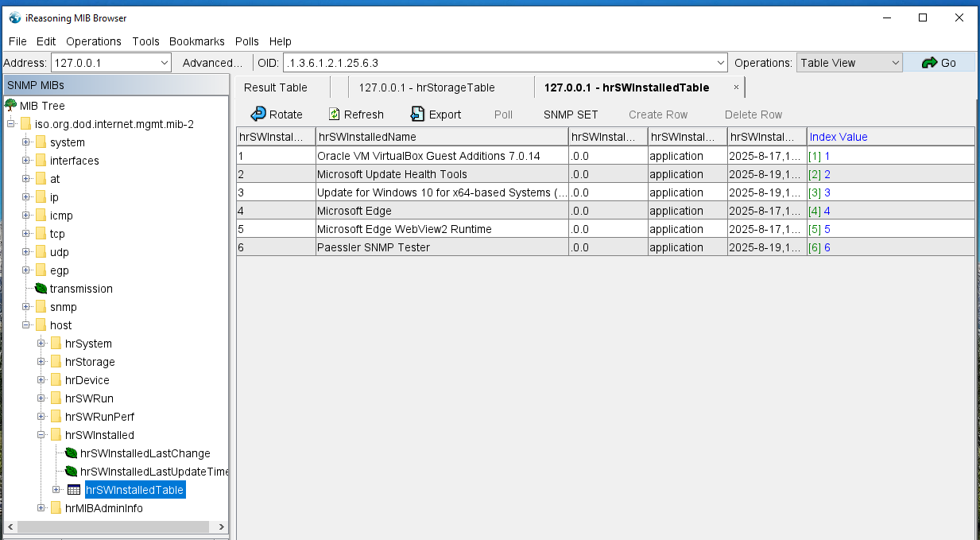
Task: Click the snmp folder icon
Action: pyautogui.click(x=41, y=307)
